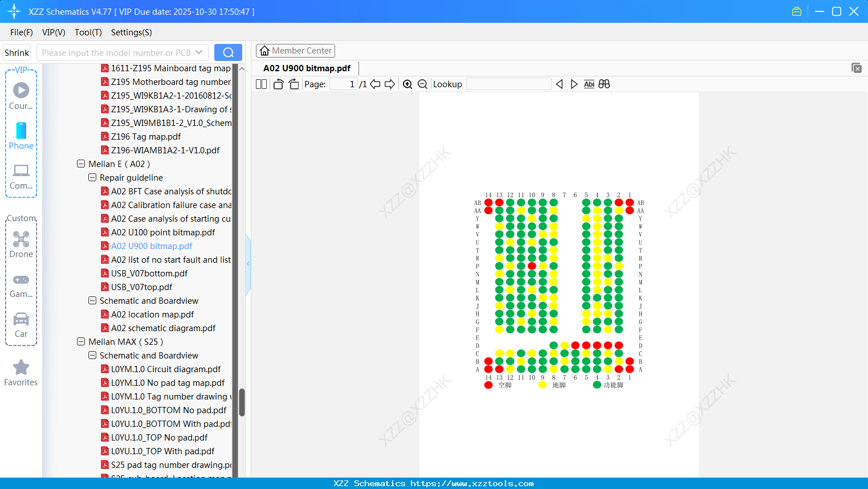Toggle the Abi whole-word match option
This screenshot has height=489, width=868.
pyautogui.click(x=589, y=84)
